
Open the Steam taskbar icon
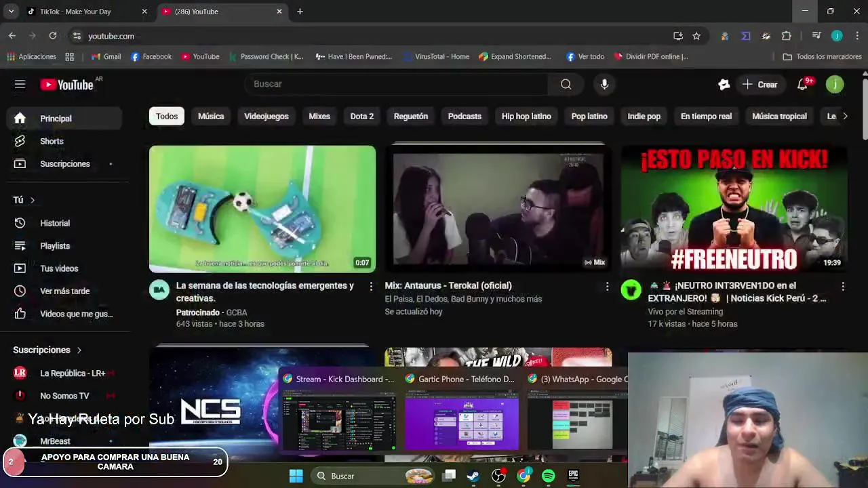[x=473, y=476]
